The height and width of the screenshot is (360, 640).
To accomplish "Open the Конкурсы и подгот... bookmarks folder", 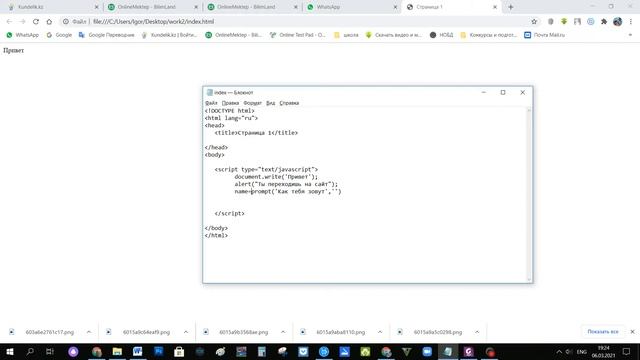I will click(489, 35).
